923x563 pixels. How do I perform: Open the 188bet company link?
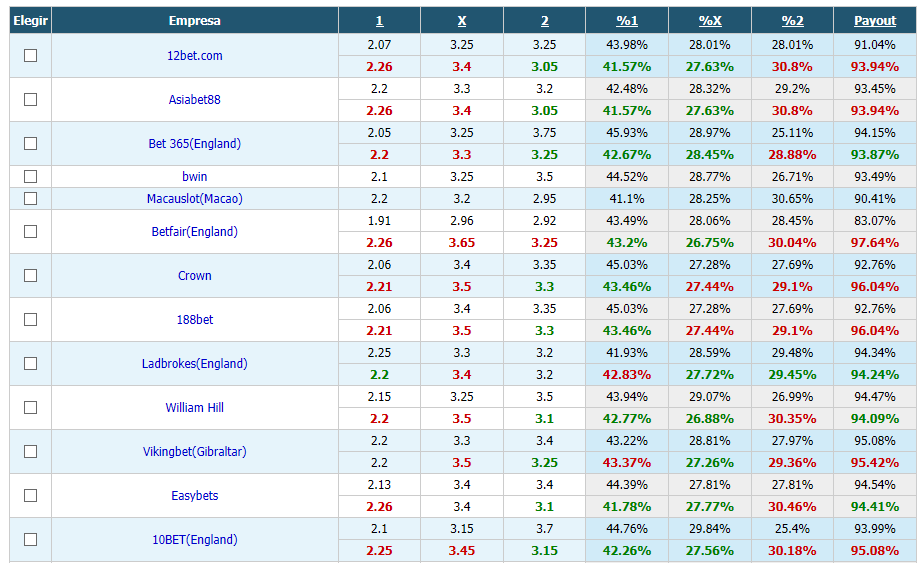click(195, 320)
